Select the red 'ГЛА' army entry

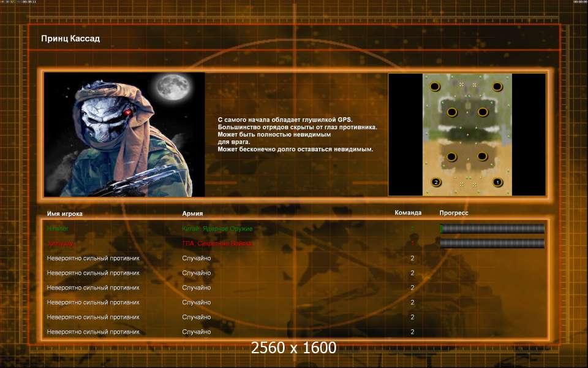tap(217, 243)
